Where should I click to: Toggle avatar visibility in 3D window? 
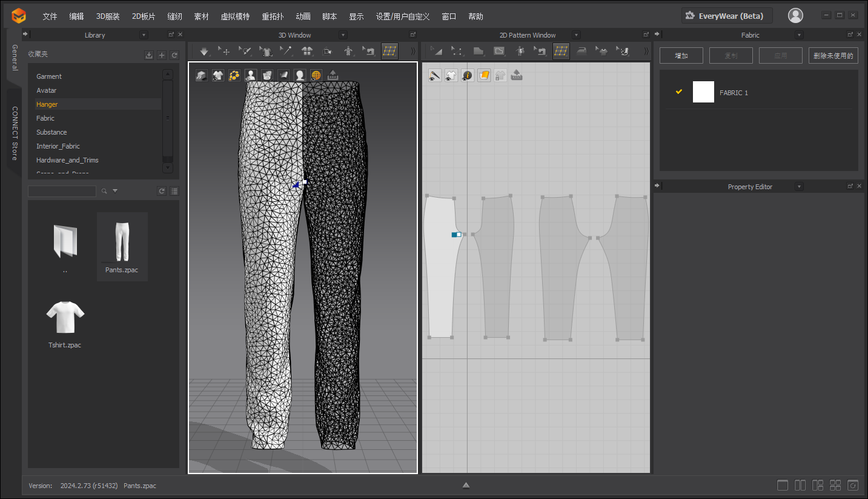(251, 75)
